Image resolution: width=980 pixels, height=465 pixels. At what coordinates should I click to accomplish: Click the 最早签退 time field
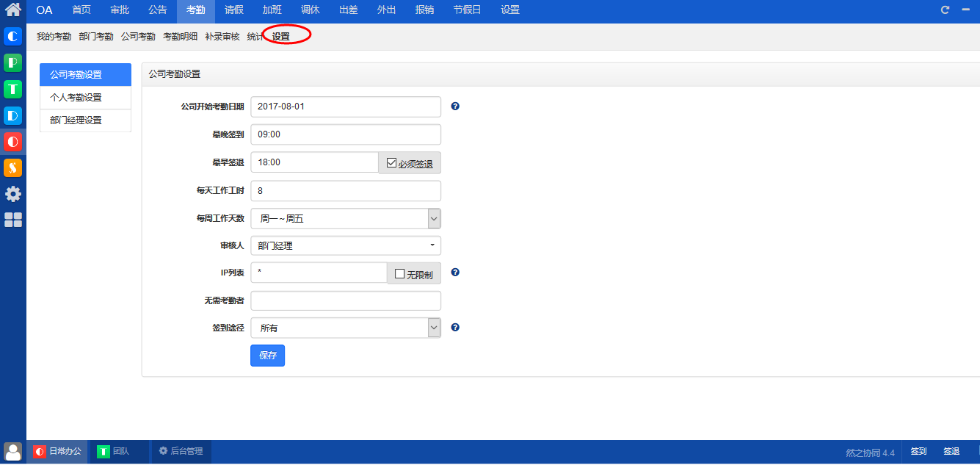click(314, 162)
